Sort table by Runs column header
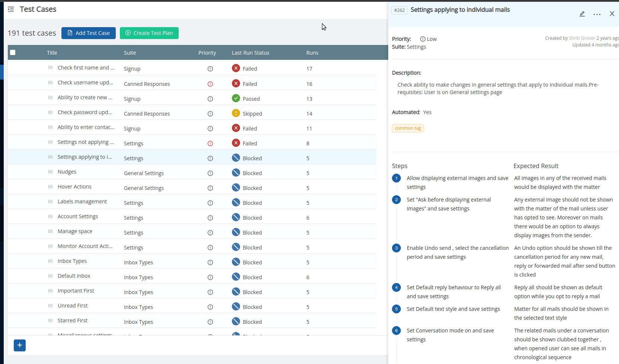Screen dimensions: 619x364 (x=312, y=53)
